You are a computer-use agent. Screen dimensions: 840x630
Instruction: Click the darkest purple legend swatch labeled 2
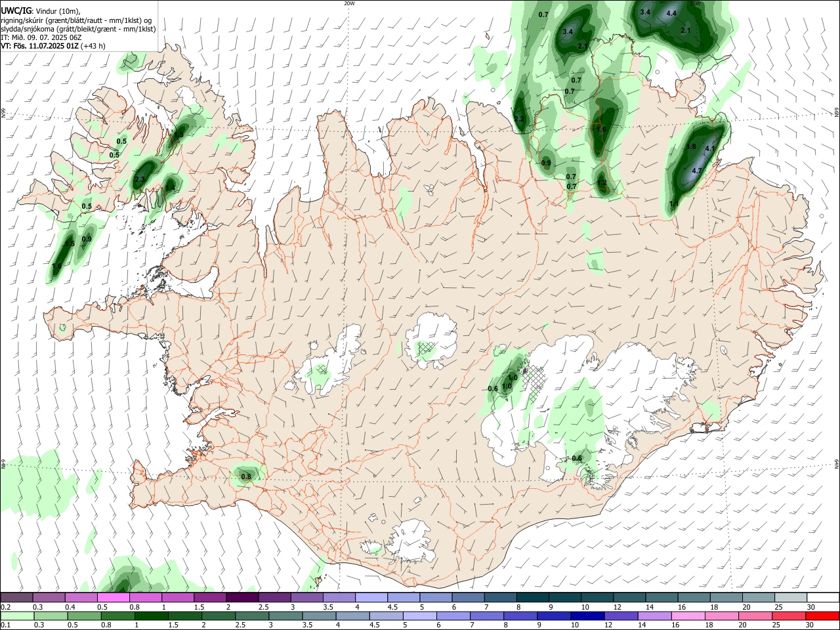point(241,597)
